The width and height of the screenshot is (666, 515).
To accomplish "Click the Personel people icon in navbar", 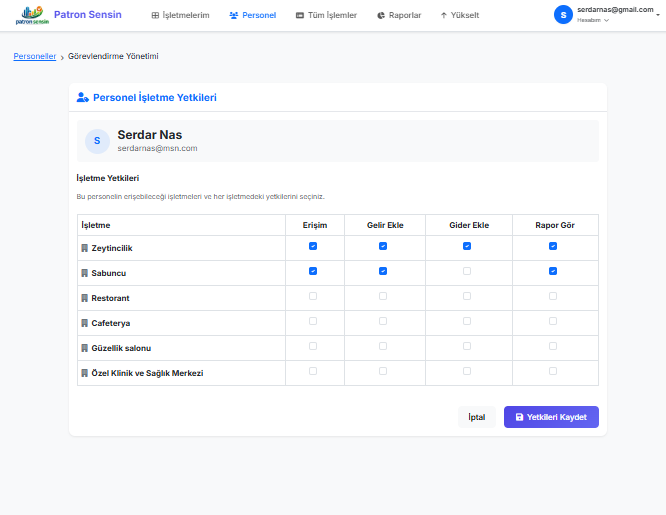I will [234, 15].
